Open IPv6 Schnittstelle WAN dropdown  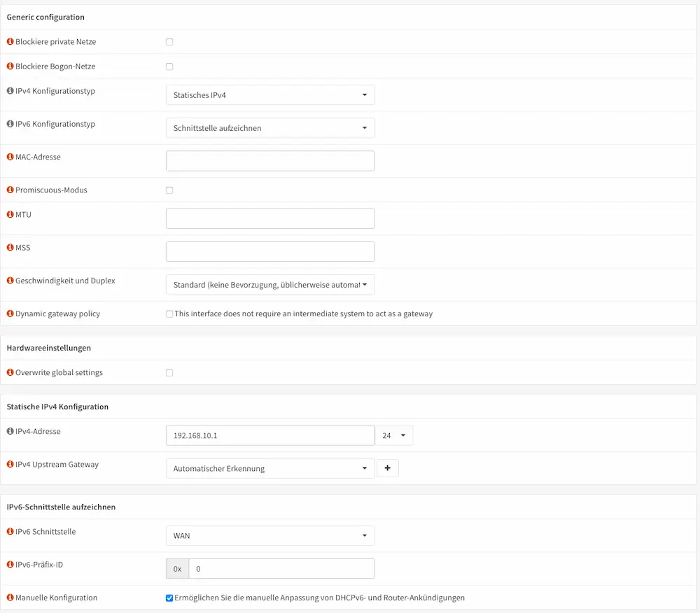click(270, 536)
